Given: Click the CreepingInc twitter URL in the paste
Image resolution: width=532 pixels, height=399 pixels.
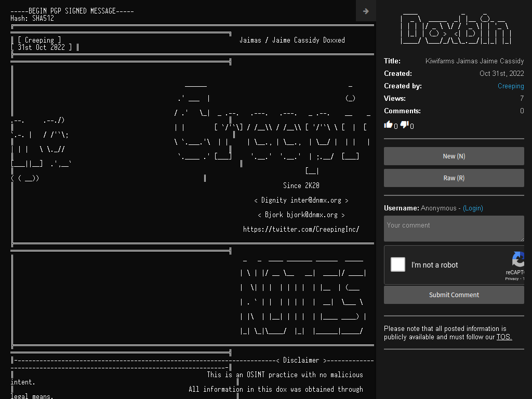Looking at the screenshot, I should tap(301, 229).
